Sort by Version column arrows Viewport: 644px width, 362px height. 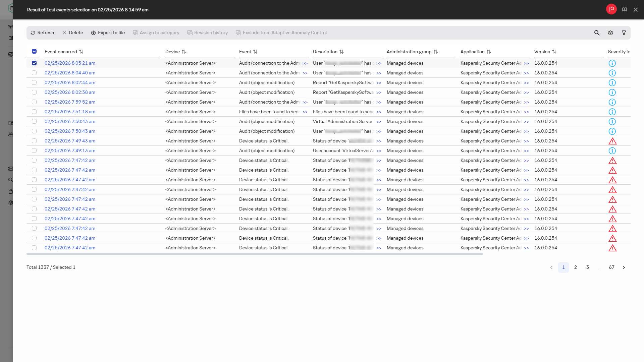[554, 52]
